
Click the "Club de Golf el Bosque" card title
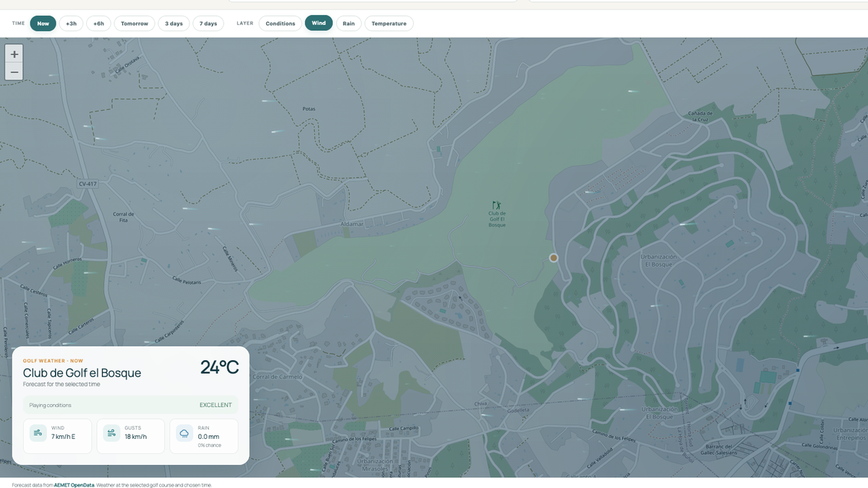coord(82,373)
